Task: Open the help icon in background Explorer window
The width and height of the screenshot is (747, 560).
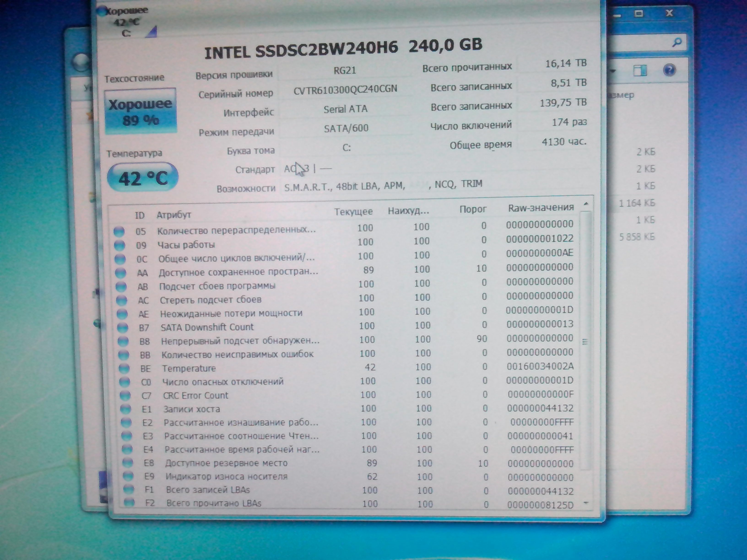Action: click(669, 70)
